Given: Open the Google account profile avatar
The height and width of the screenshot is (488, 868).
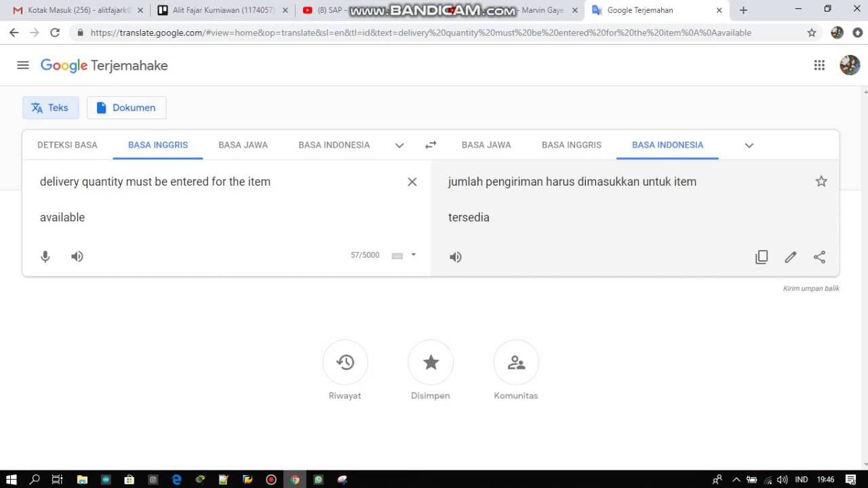Looking at the screenshot, I should 850,65.
